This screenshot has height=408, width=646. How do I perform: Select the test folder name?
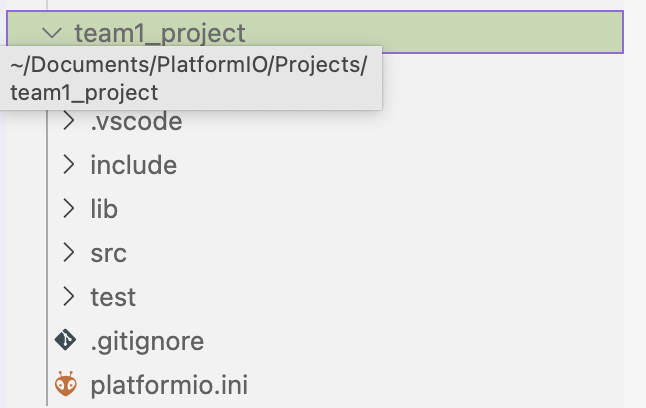tap(113, 297)
